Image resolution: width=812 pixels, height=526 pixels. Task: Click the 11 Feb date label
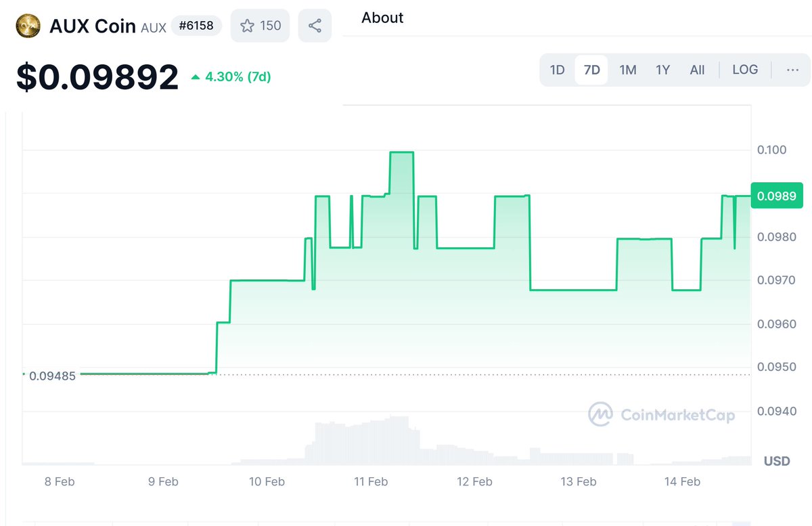pos(370,482)
